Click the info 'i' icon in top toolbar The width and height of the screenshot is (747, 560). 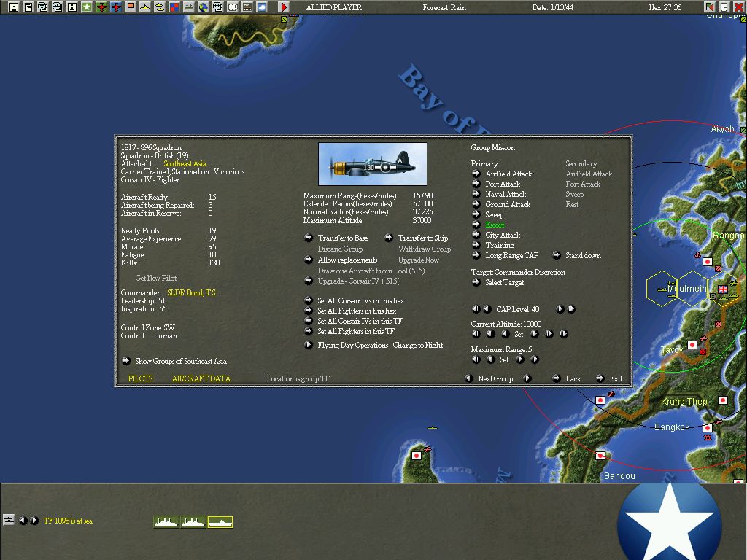click(x=72, y=7)
